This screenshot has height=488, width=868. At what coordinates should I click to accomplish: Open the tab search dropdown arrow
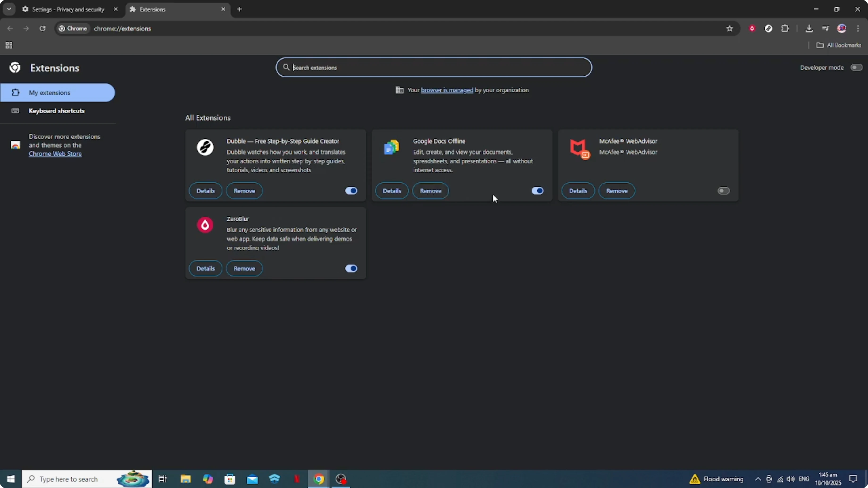[x=9, y=9]
